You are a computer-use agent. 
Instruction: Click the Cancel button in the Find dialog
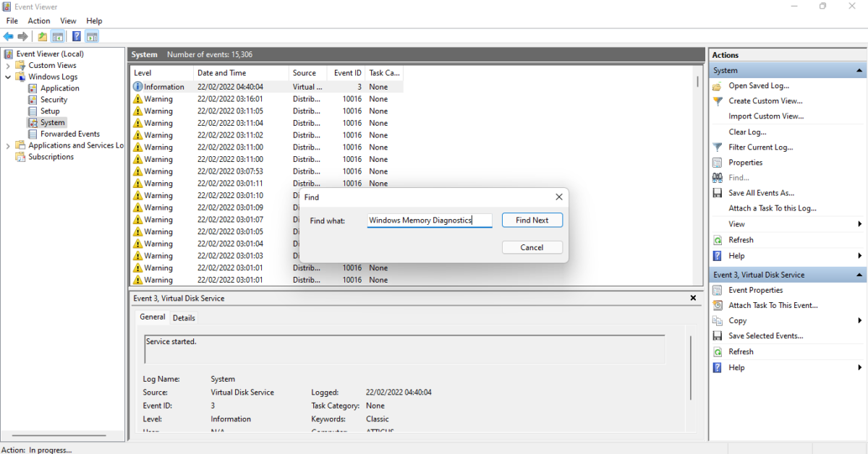[532, 247]
